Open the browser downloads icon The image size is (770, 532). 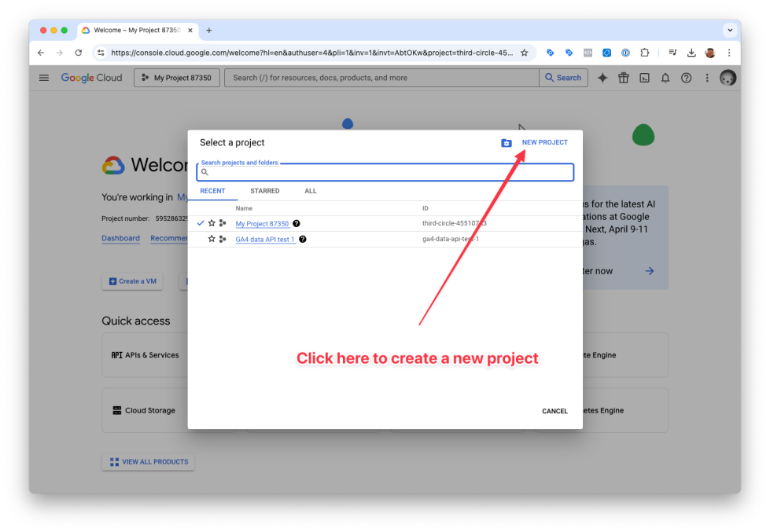691,53
